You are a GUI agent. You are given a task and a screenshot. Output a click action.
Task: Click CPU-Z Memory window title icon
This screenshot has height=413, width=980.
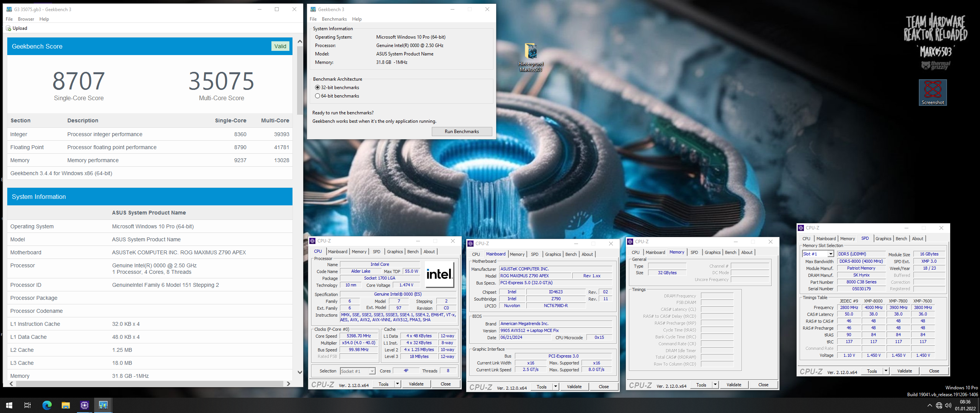pos(630,242)
